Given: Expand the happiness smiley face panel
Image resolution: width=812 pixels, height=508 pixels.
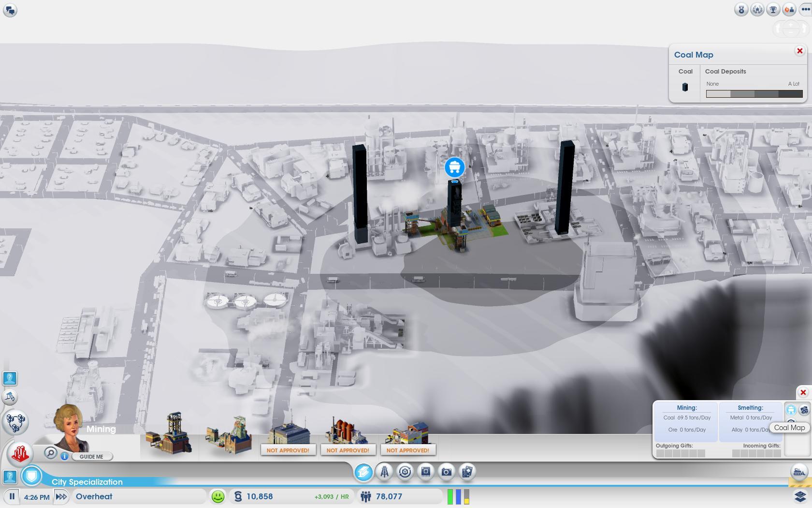Looking at the screenshot, I should 218,496.
